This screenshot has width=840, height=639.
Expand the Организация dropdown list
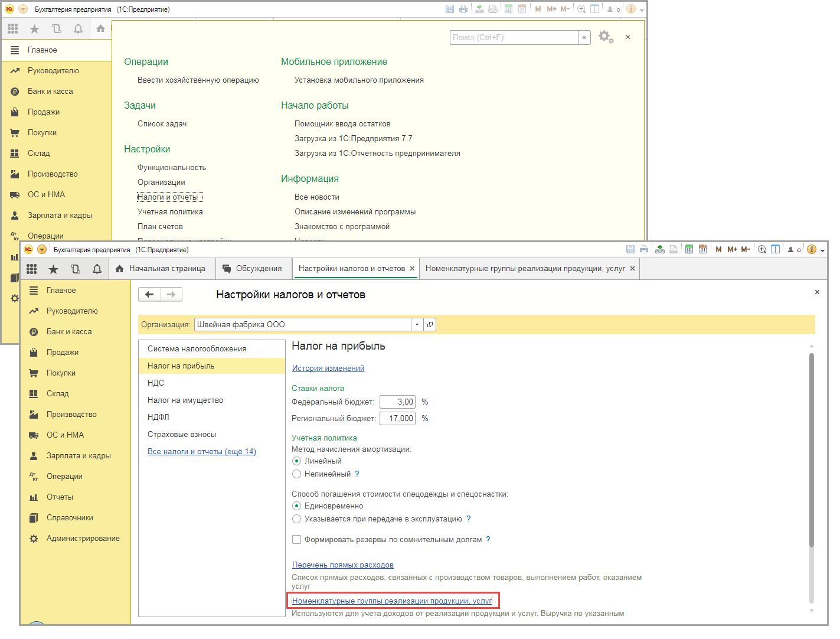(417, 325)
